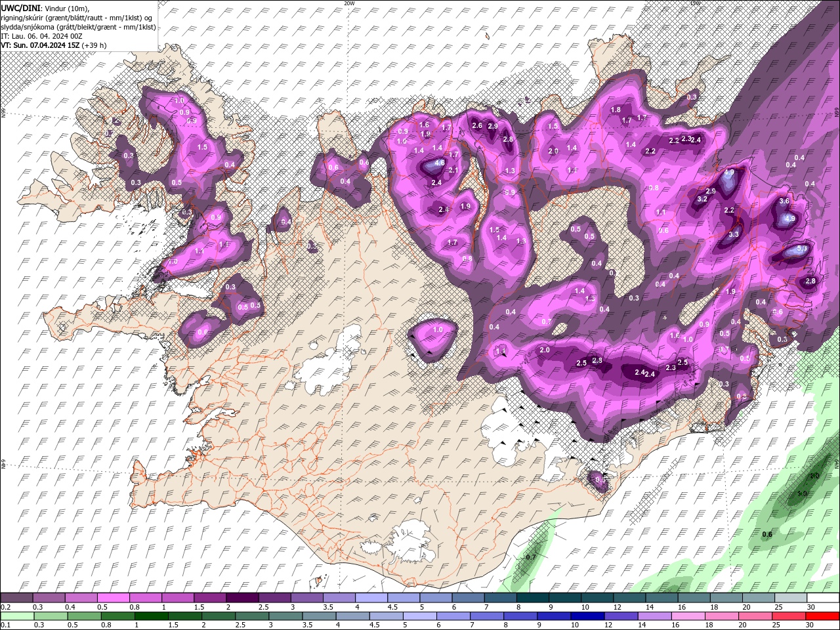Image resolution: width=840 pixels, height=630 pixels.
Task: Click the white swatch ending the upper legend row
Action: [824, 598]
